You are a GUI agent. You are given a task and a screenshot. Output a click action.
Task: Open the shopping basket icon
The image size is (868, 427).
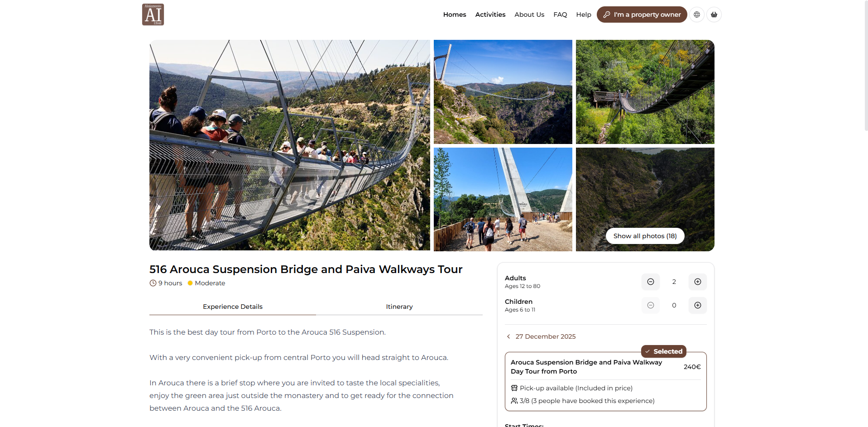(714, 14)
